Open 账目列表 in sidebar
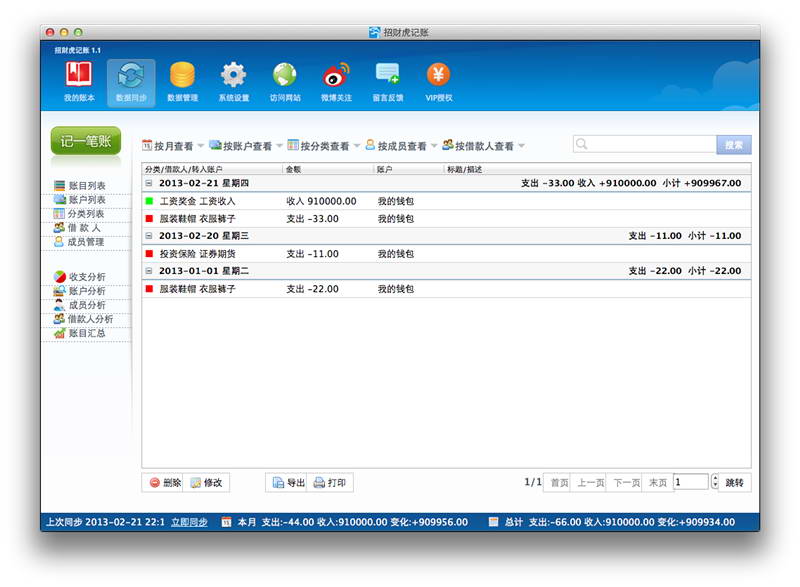The height and width of the screenshot is (587, 800). (x=80, y=186)
